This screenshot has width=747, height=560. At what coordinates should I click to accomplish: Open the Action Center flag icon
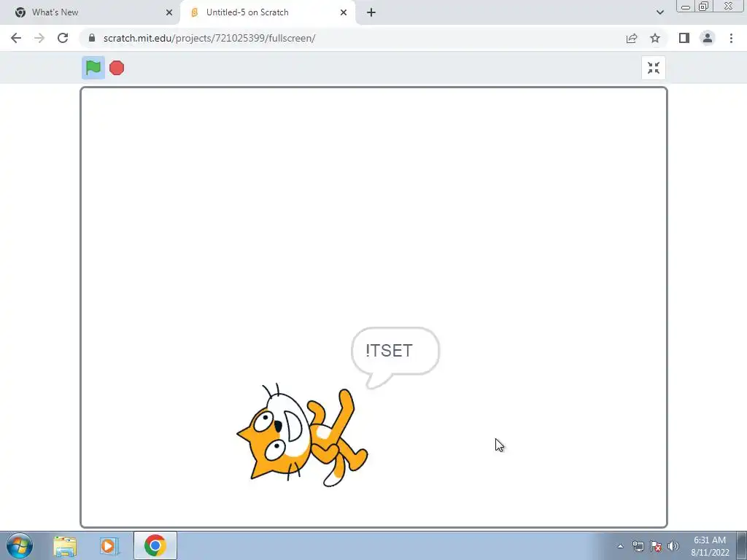656,546
